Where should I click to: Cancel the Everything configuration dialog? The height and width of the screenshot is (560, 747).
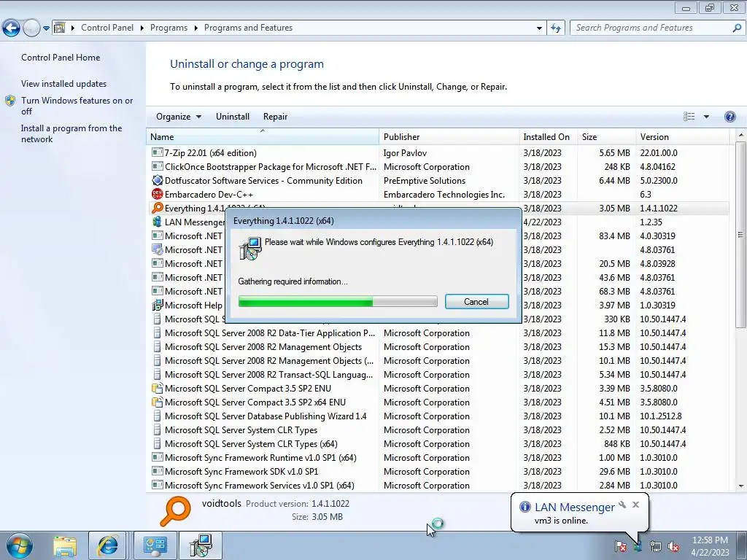coord(477,301)
